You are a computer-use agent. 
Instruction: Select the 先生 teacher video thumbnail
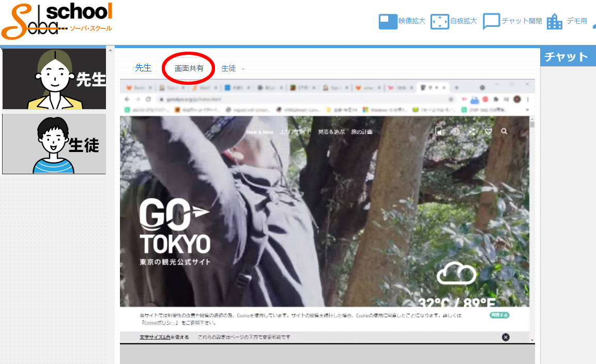(x=54, y=79)
